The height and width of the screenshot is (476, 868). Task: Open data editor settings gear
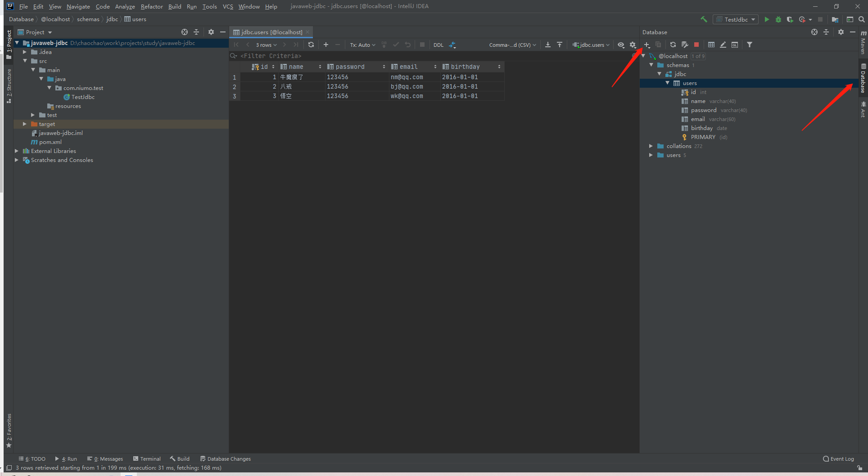point(633,45)
